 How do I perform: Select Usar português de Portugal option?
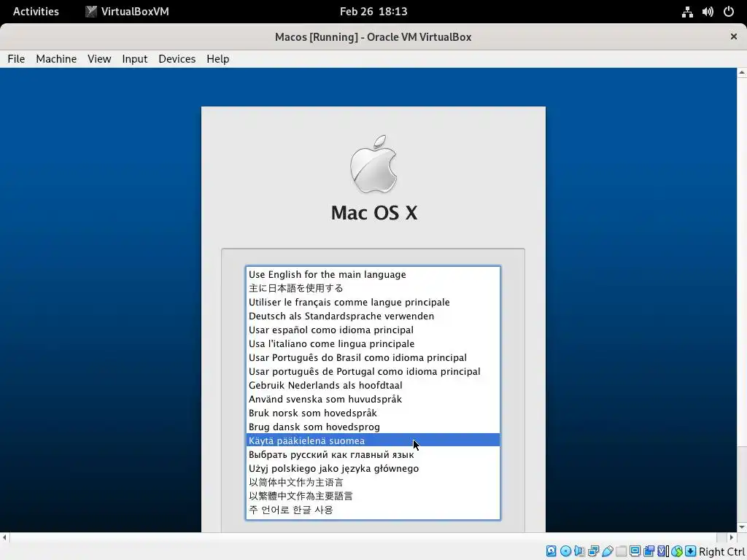373,371
